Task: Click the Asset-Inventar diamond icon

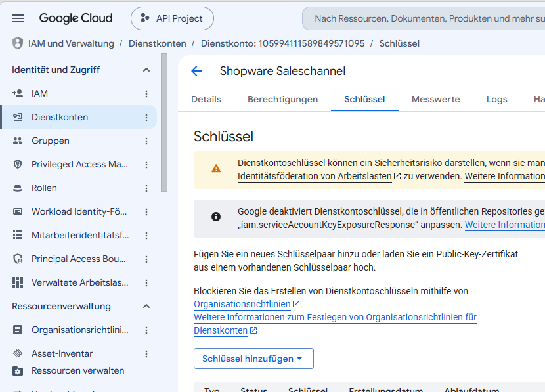Action: coord(18,353)
